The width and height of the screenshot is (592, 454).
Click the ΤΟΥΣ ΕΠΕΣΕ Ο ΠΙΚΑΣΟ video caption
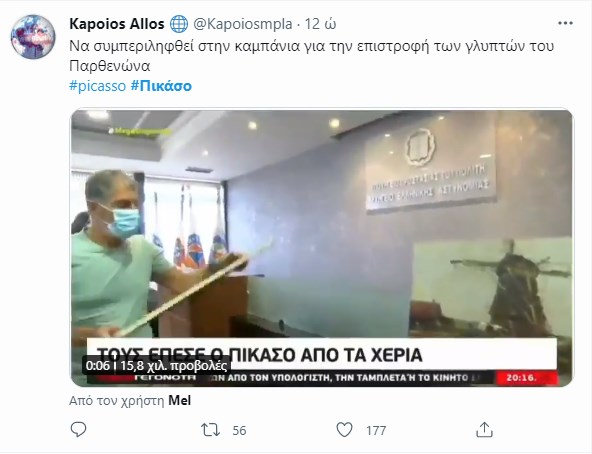pyautogui.click(x=259, y=355)
